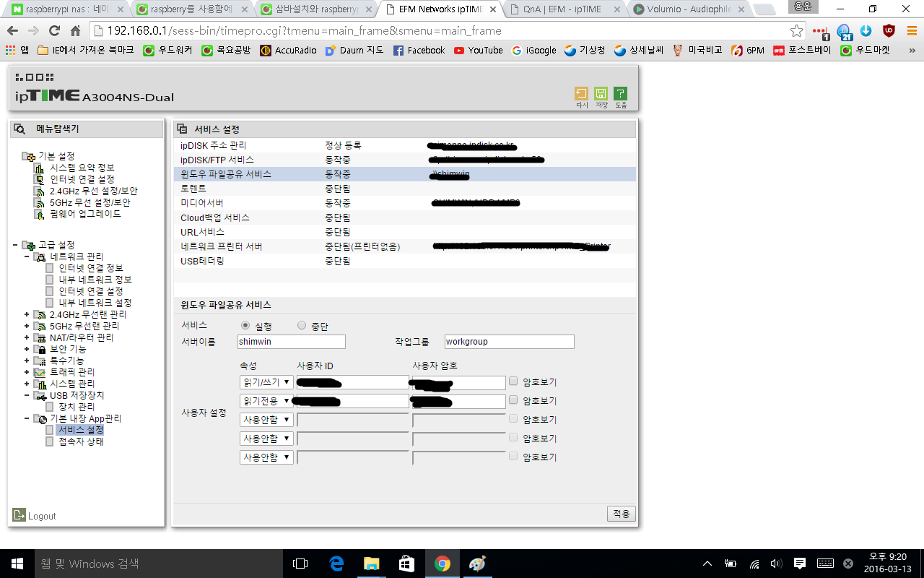Switch to the Volumio Audiophile tab
Viewport: 924px width, 578px height.
click(689, 10)
